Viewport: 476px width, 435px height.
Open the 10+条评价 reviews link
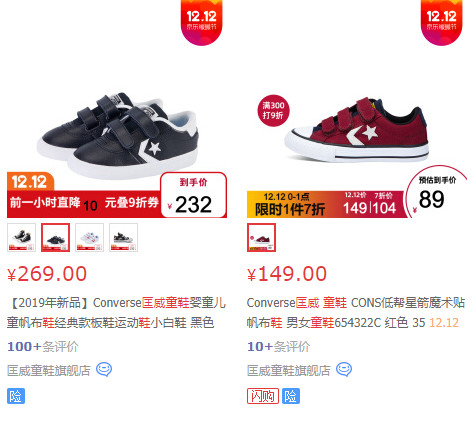[278, 347]
